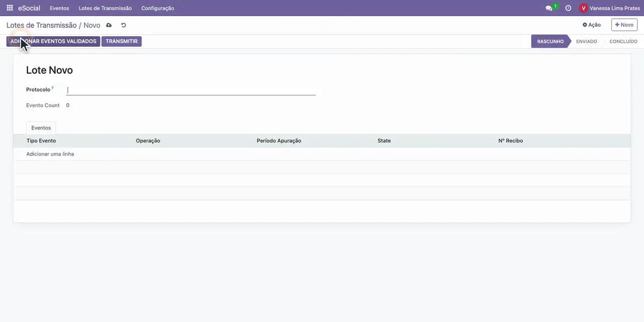Select the Rascunho status stage
The width and height of the screenshot is (644, 322).
(550, 41)
